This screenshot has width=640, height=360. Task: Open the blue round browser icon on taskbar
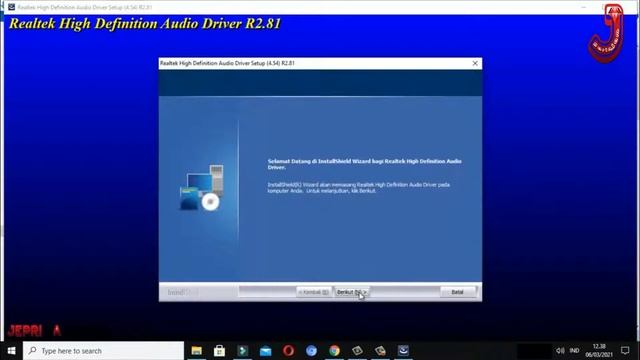(x=311, y=351)
